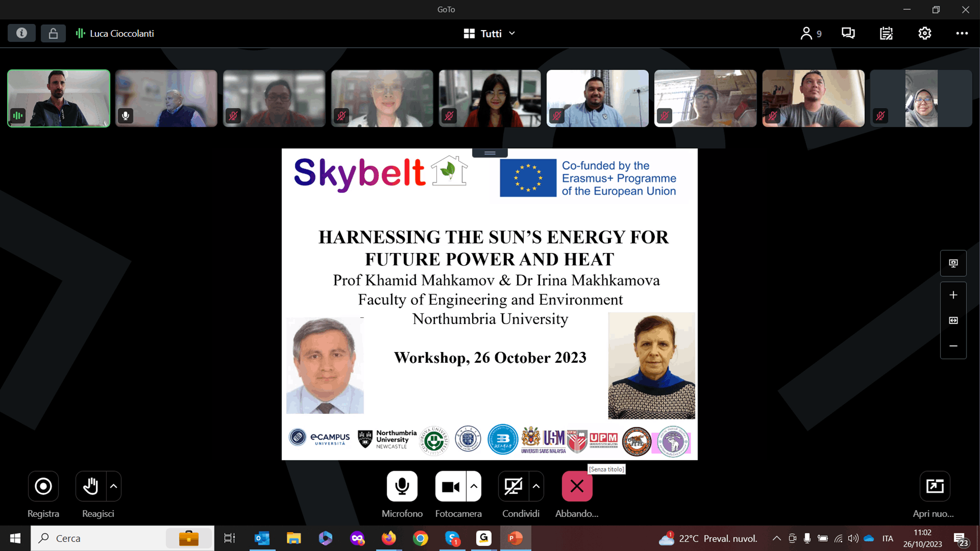Screen dimensions: 980x551
Task: Open the chat panel icon
Action: click(x=848, y=33)
